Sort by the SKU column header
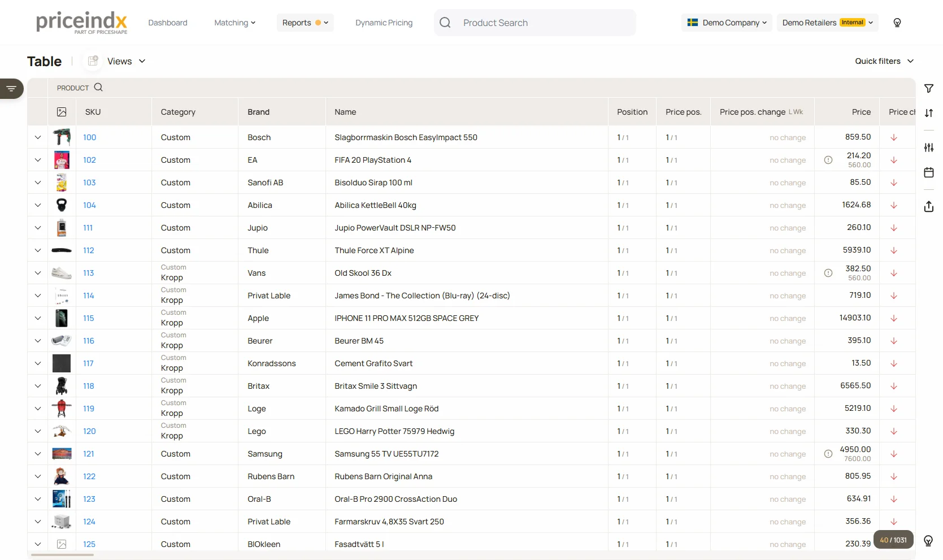943x560 pixels. 93,112
